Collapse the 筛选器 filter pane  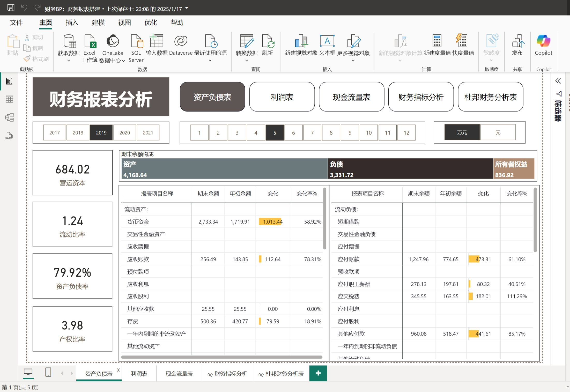[558, 81]
